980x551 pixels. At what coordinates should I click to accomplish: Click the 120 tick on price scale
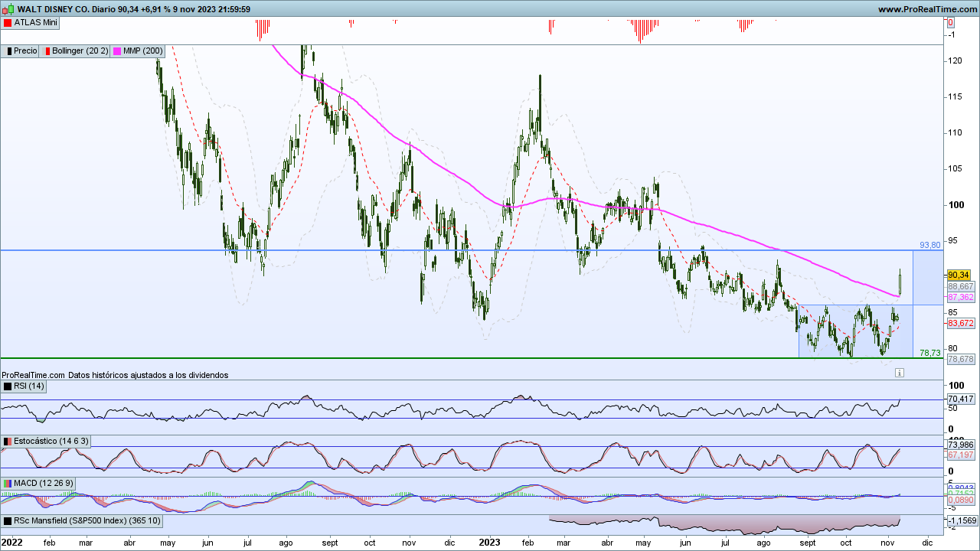956,60
